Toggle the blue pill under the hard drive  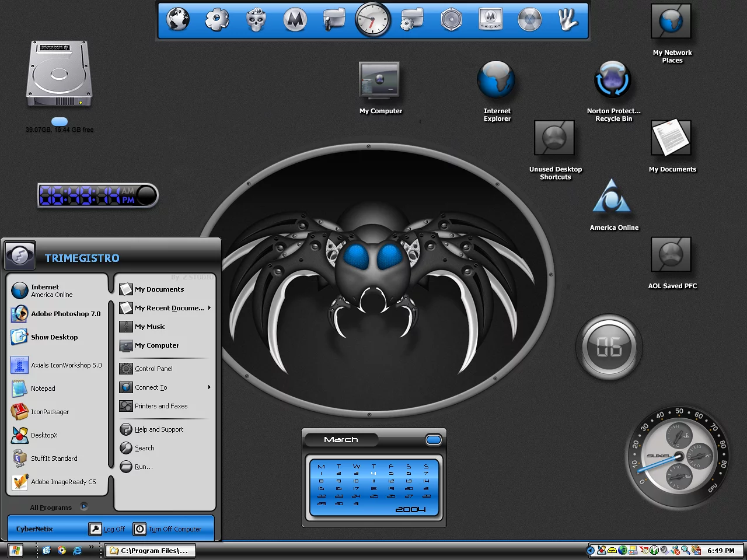coord(60,121)
